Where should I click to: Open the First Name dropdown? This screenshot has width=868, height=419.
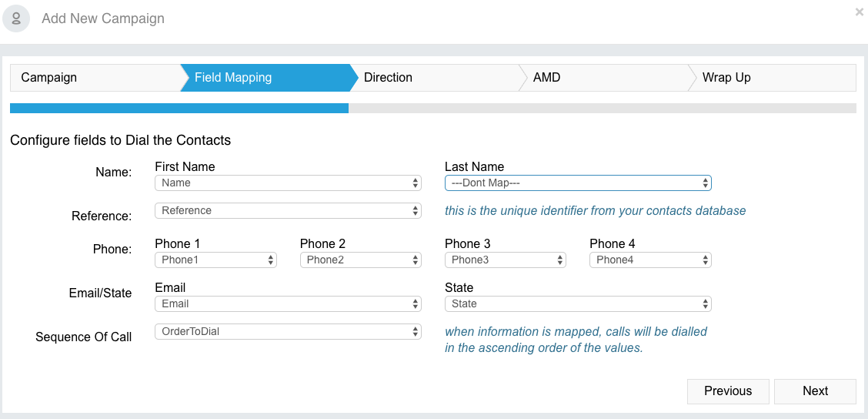(288, 183)
